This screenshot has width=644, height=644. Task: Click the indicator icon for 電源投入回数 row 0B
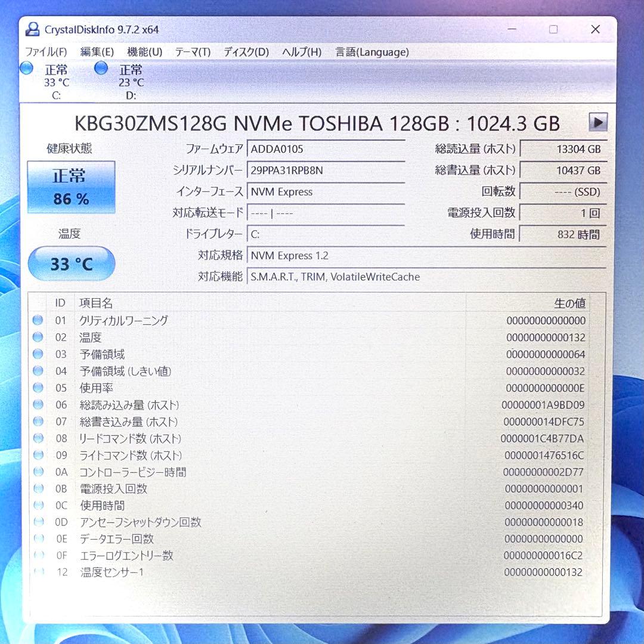(37, 489)
